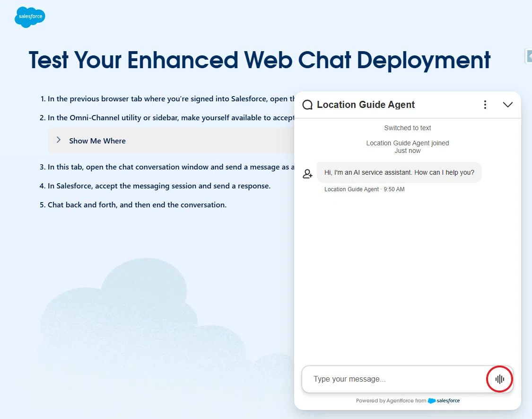Expand the Show Me Where section
The width and height of the screenshot is (532, 419).
171,141
